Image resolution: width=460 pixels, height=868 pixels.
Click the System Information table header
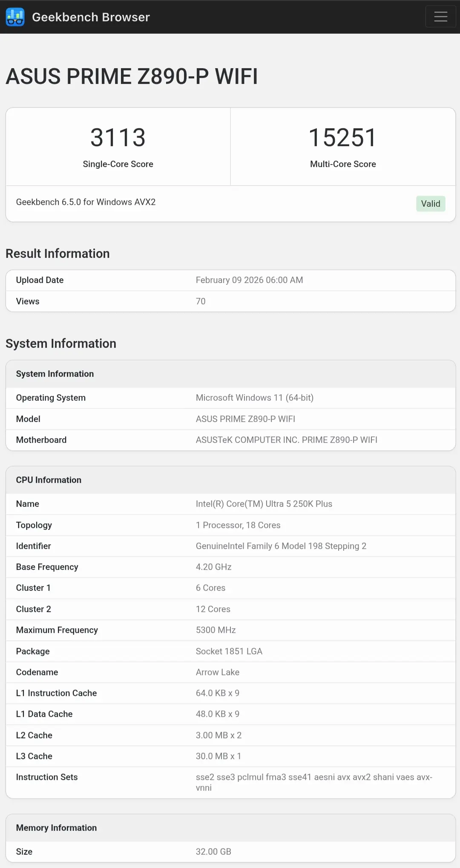pos(55,374)
